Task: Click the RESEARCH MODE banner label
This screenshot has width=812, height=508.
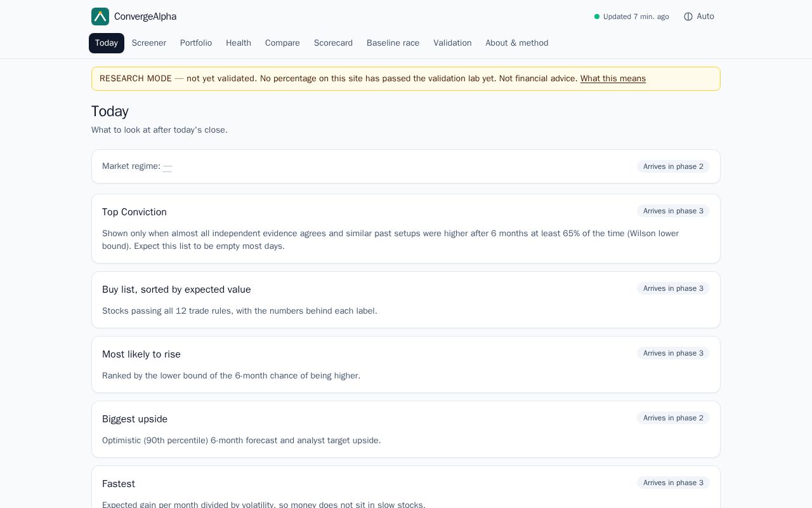Action: [x=136, y=79]
